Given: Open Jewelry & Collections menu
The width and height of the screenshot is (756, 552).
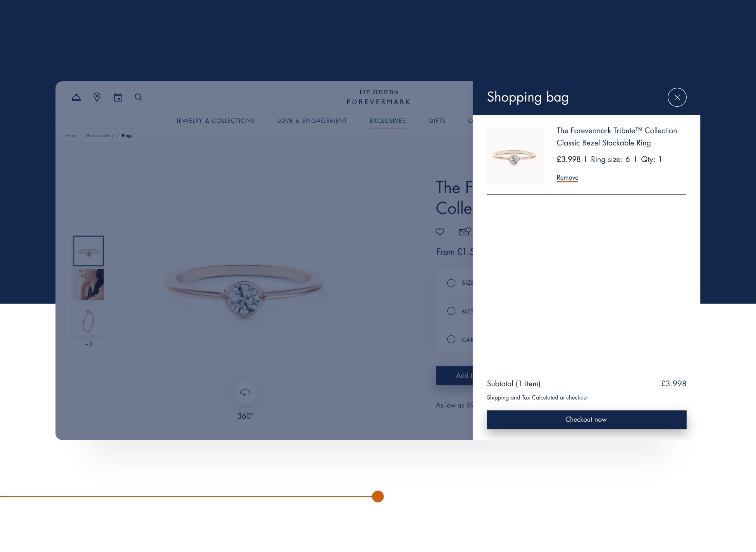Looking at the screenshot, I should coord(216,121).
